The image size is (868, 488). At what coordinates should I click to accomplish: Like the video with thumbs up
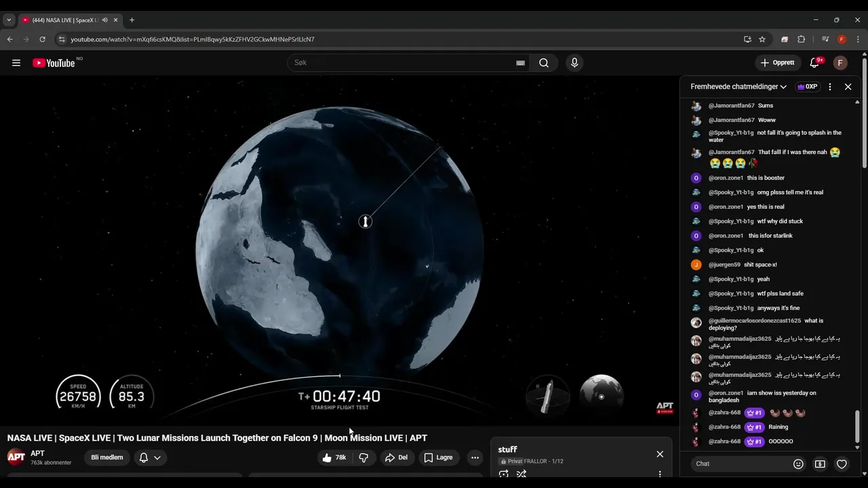click(x=334, y=457)
